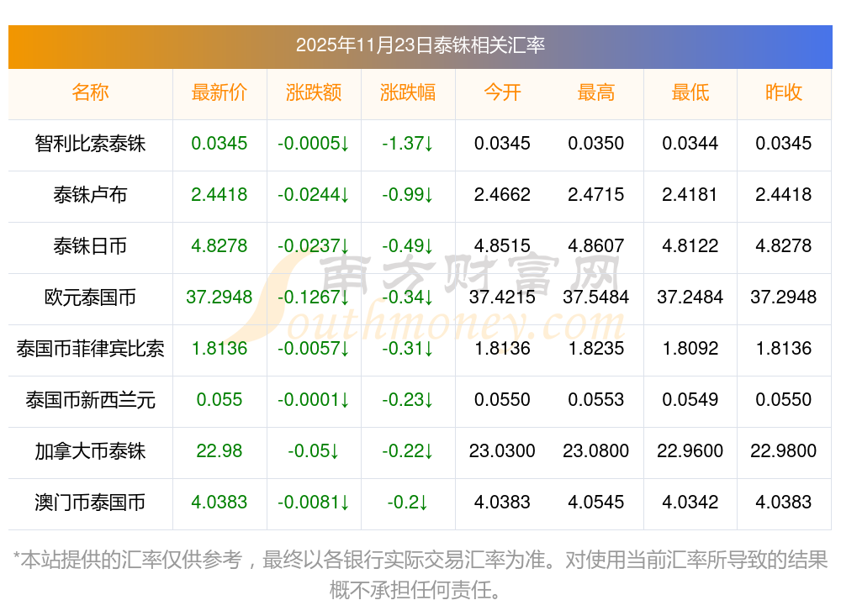Screen dimensions: 841x616
Task: Click the row name 泰铢日币
Action: [90, 246]
